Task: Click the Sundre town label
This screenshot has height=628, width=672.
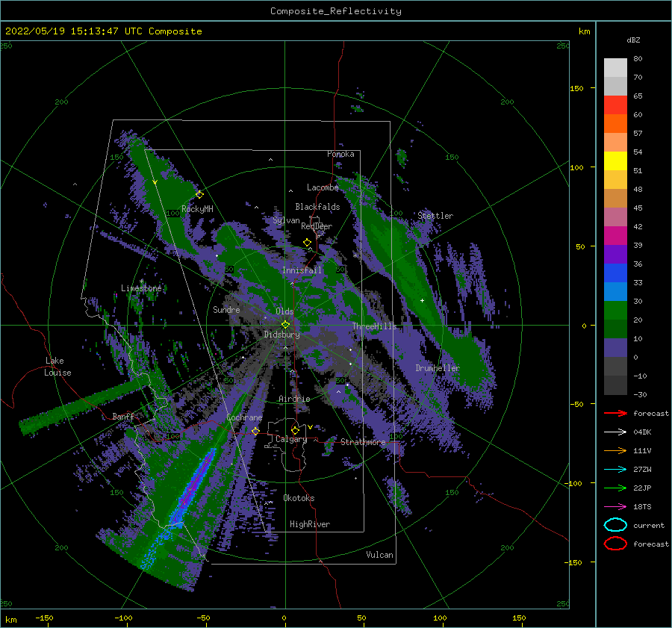Action: [226, 309]
